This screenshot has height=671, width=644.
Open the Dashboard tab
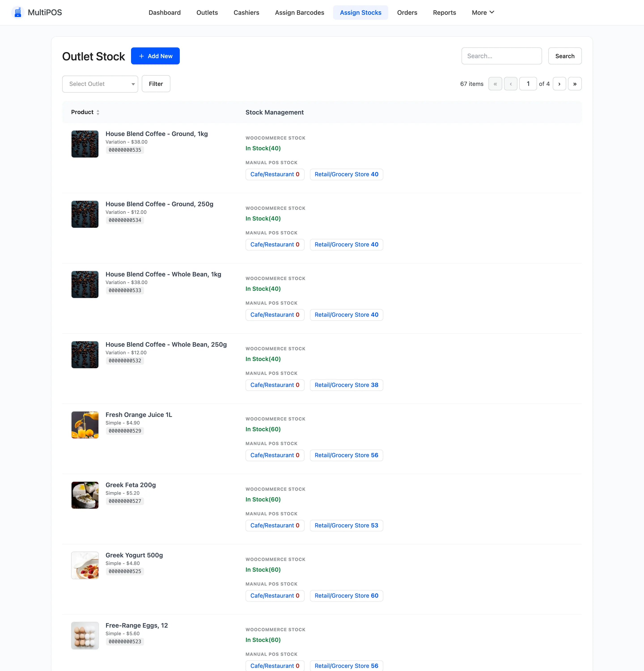coord(165,13)
